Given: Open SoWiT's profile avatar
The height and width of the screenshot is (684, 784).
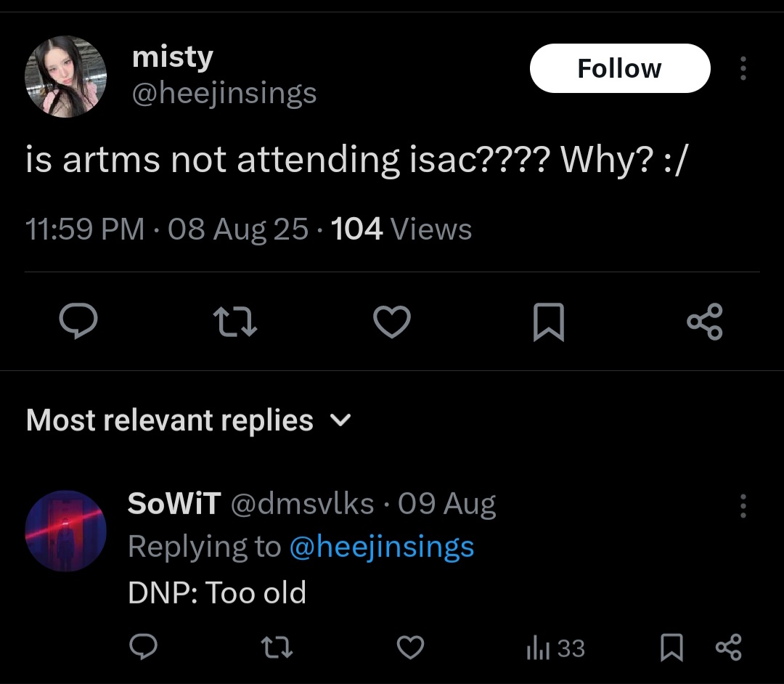Looking at the screenshot, I should [x=66, y=531].
